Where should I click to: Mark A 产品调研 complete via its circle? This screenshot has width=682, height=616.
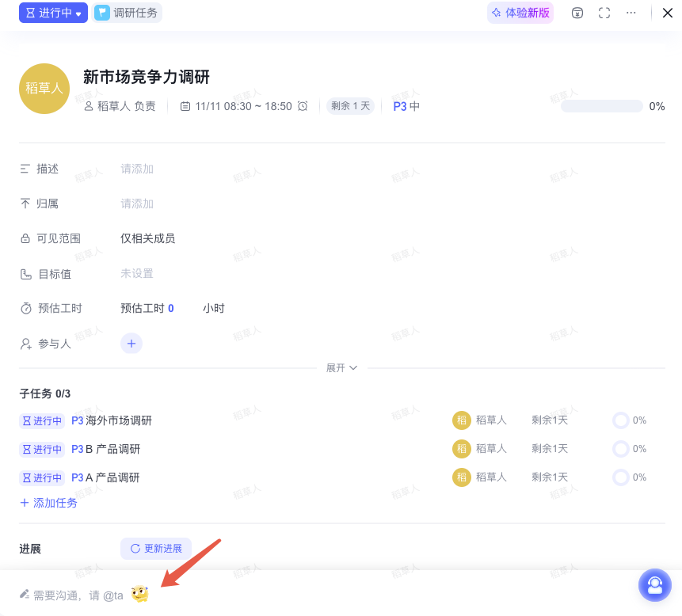click(x=620, y=477)
